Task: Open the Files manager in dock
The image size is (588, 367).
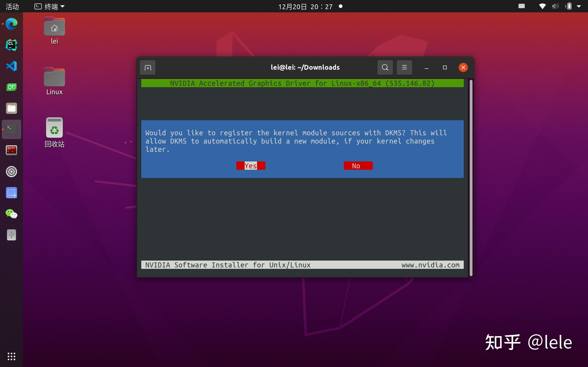Action: (11, 108)
